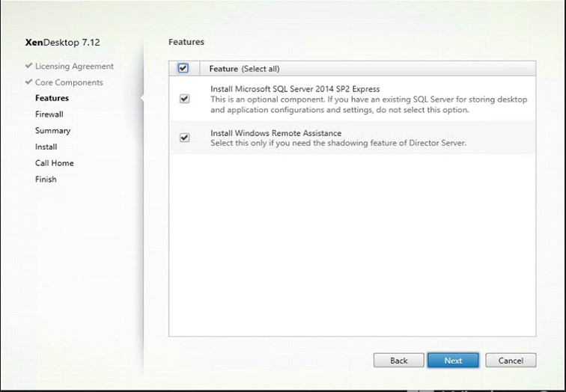Click the 'Select this only if you need' description
566x392 pixels.
click(338, 143)
